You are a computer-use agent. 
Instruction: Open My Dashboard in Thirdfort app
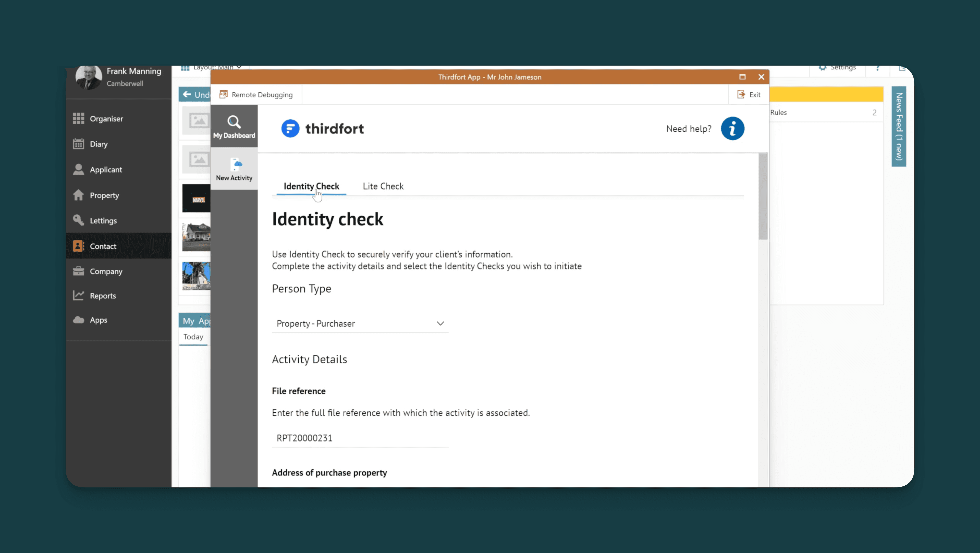click(x=234, y=127)
